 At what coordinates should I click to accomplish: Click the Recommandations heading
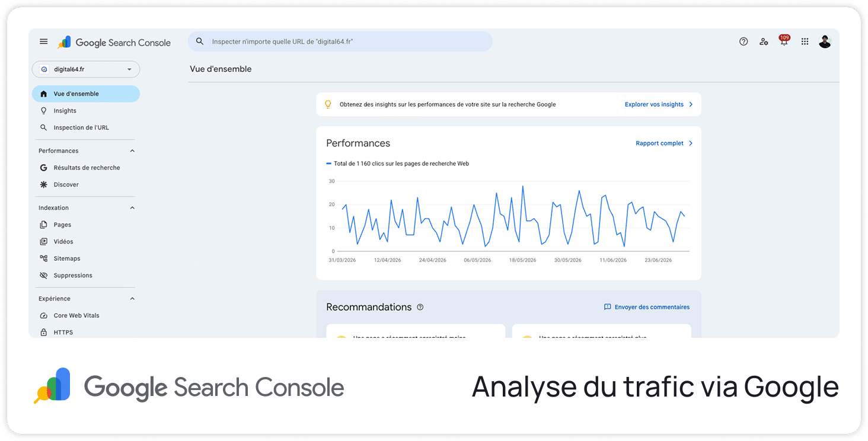(x=369, y=307)
